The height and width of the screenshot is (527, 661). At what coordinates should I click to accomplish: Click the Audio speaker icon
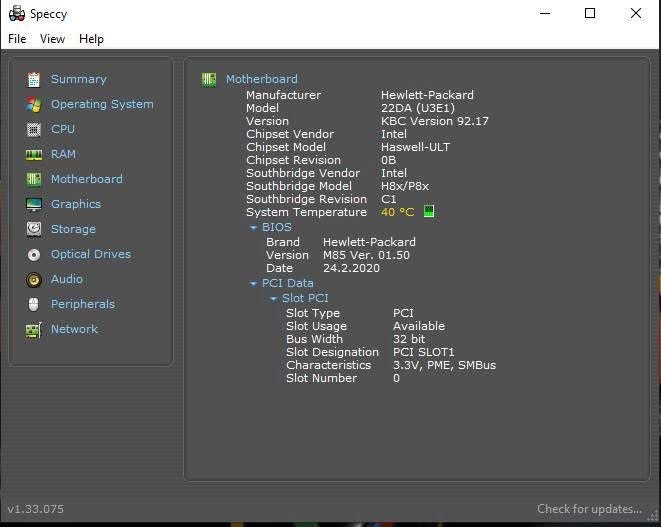[x=34, y=280]
